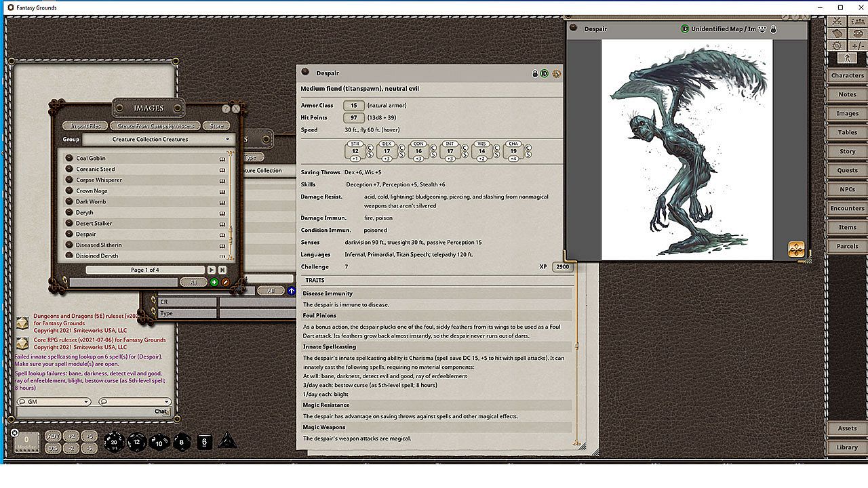Click the Import Files button
Viewport: 868px width, 488px height.
click(x=85, y=126)
